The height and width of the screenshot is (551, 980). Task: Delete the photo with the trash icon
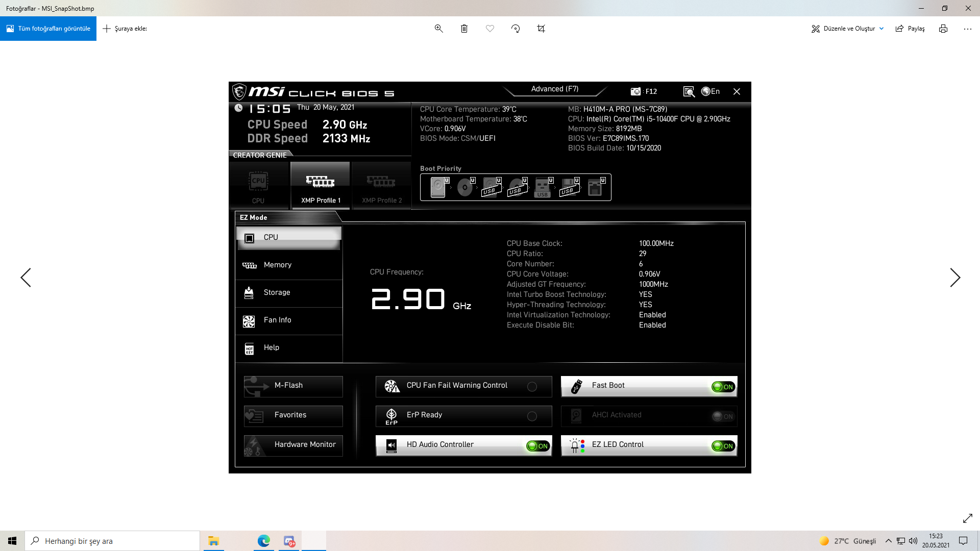coord(464,29)
